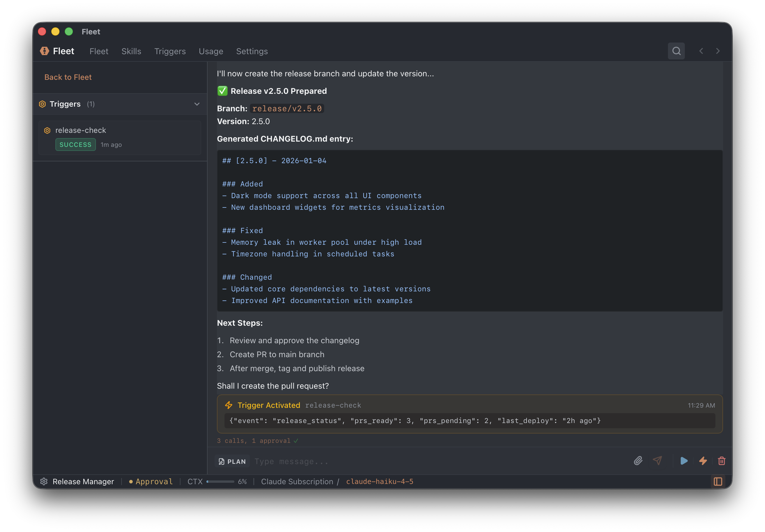Open the Usage tab
Viewport: 765px width, 532px height.
point(211,51)
